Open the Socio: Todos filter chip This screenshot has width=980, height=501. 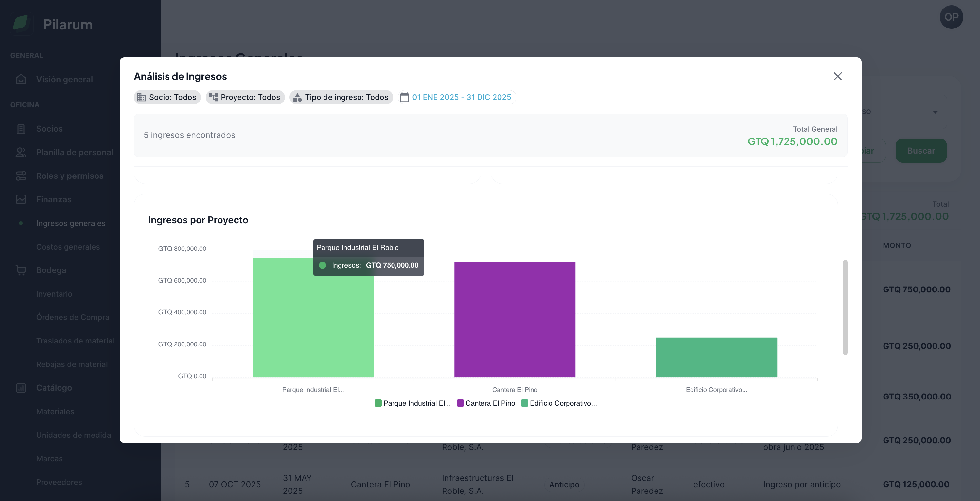pos(167,98)
